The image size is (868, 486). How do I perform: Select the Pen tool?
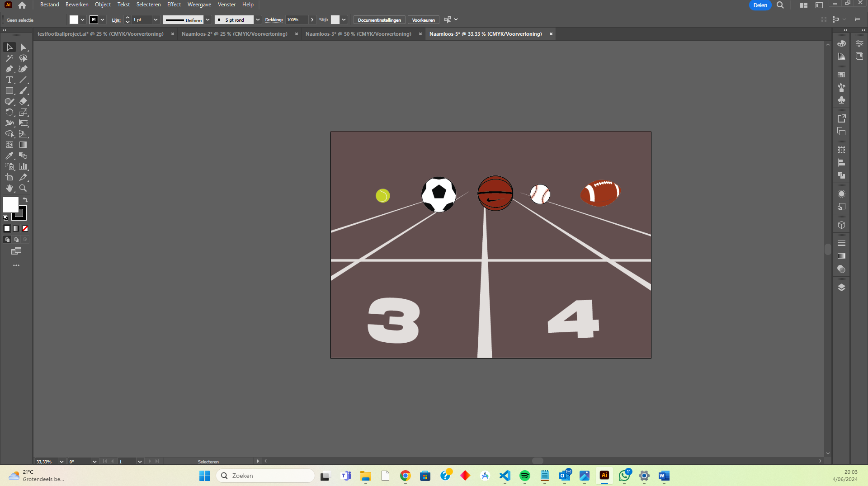click(9, 69)
